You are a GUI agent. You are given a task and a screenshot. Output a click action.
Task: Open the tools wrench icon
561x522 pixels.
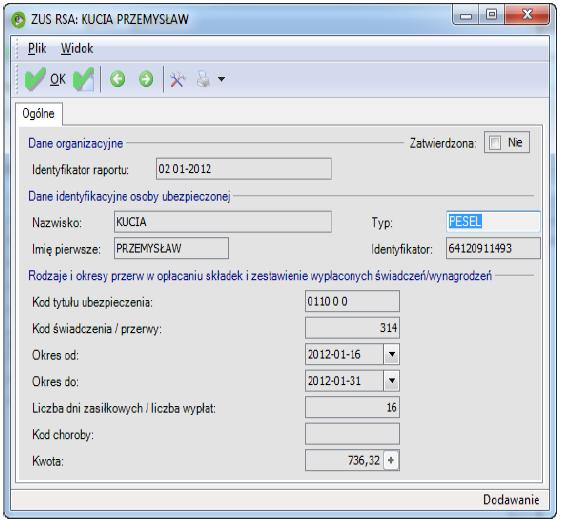(177, 79)
